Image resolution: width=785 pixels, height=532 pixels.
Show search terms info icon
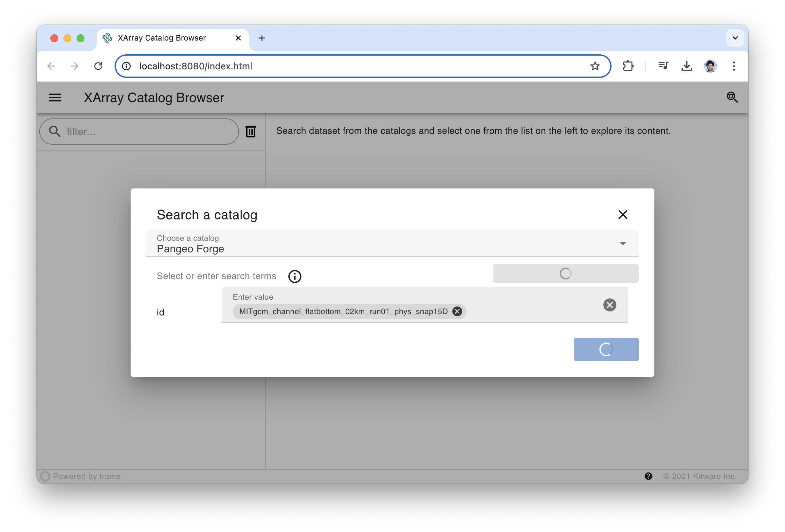pos(295,276)
